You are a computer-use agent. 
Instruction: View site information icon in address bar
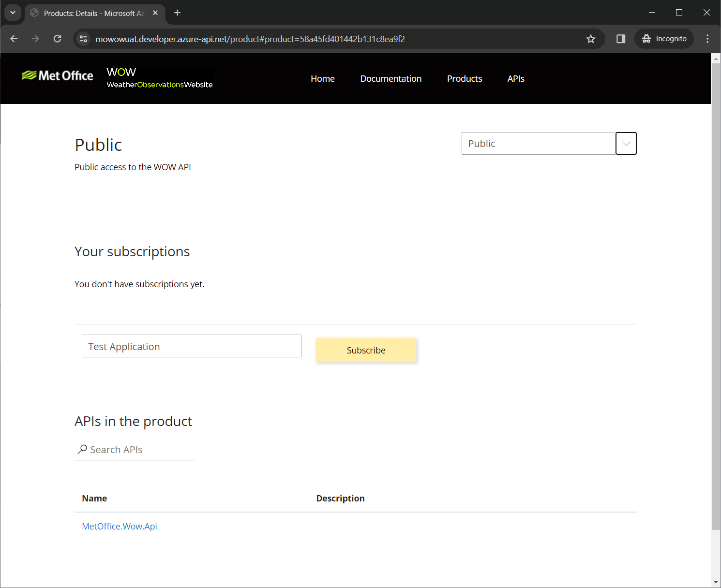(83, 39)
